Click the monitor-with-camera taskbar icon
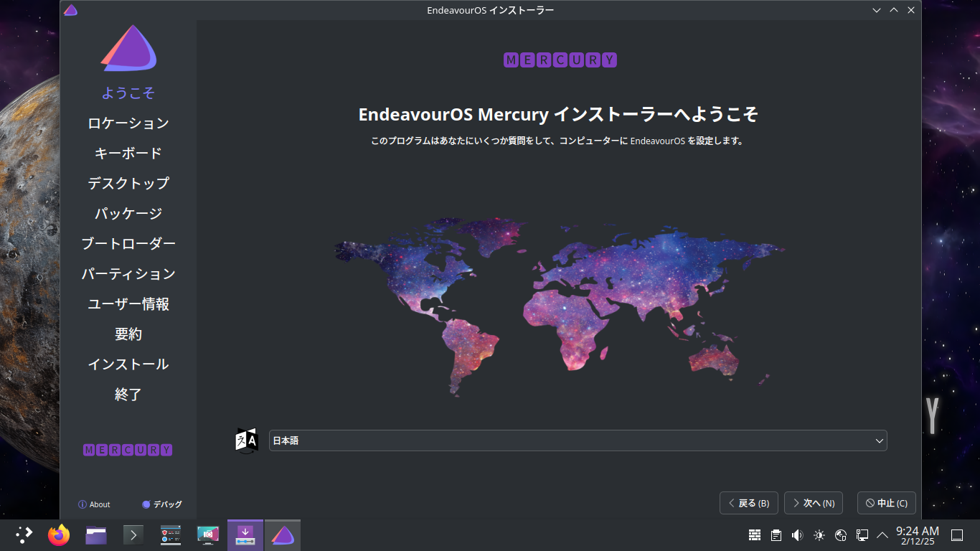The image size is (980, 551). pyautogui.click(x=208, y=535)
